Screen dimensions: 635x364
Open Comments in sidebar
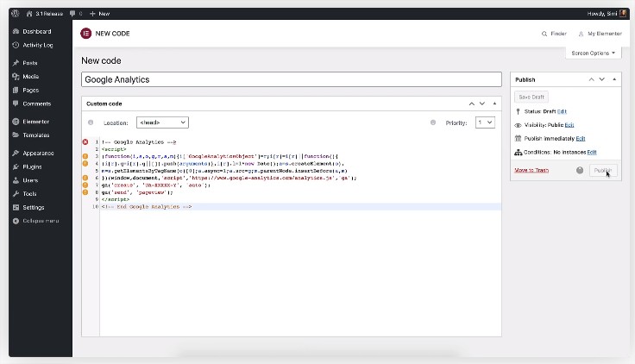[37, 104]
